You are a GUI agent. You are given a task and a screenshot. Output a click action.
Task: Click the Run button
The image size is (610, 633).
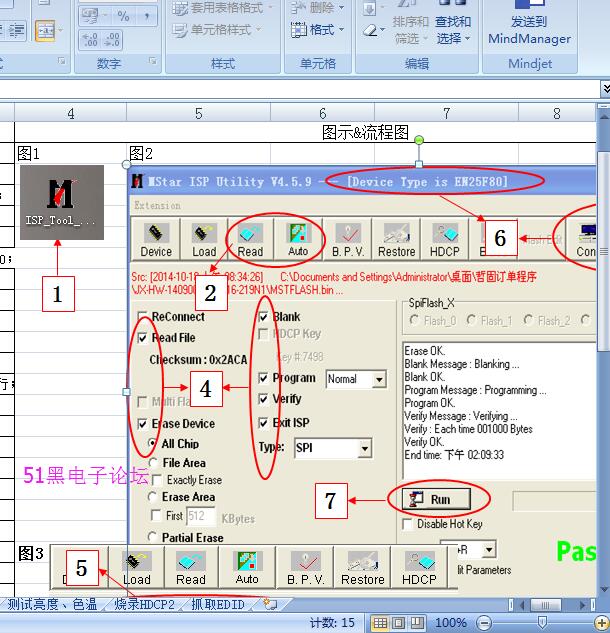(436, 499)
